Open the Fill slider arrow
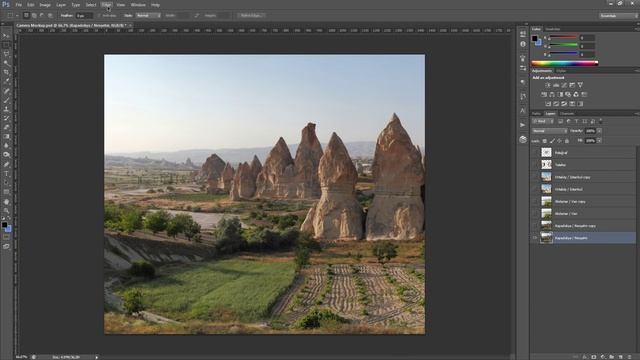This screenshot has height=360, width=640. 599,140
